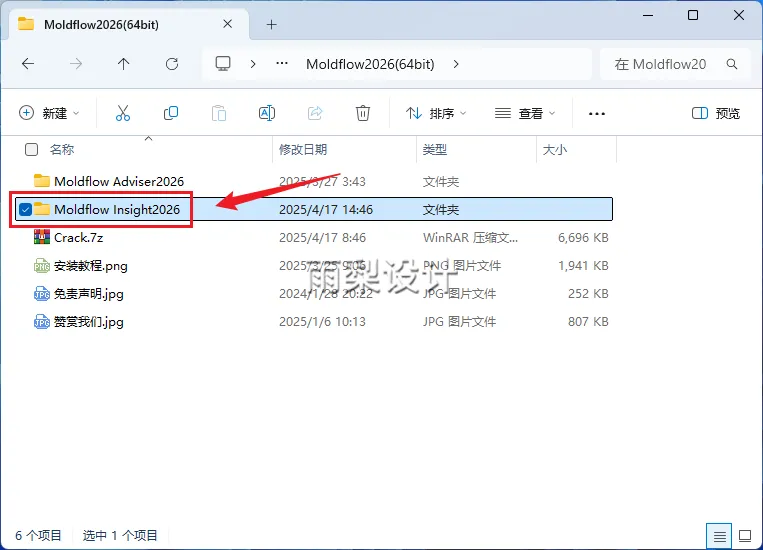The height and width of the screenshot is (550, 763).
Task: Refresh the current folder view
Action: (172, 64)
